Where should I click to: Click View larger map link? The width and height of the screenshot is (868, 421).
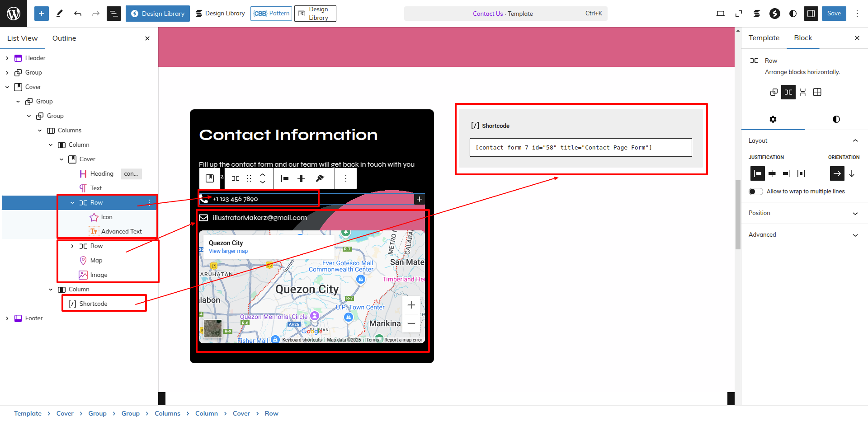pos(228,251)
